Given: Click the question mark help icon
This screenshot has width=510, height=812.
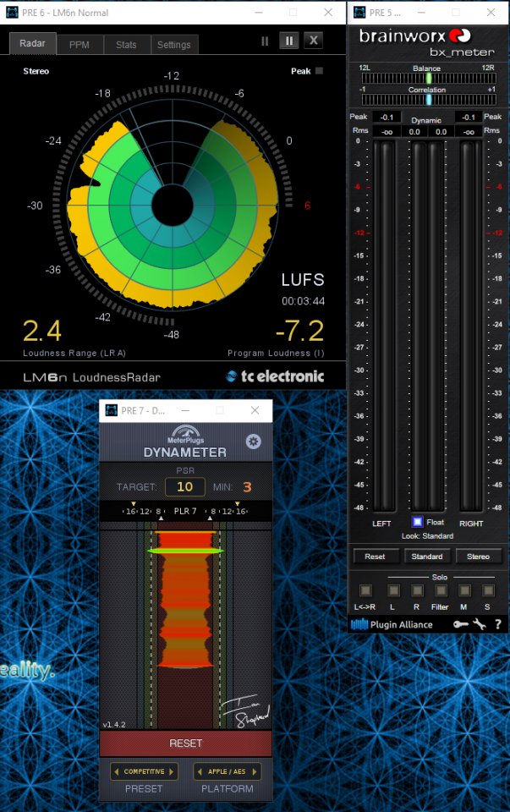Looking at the screenshot, I should [498, 624].
